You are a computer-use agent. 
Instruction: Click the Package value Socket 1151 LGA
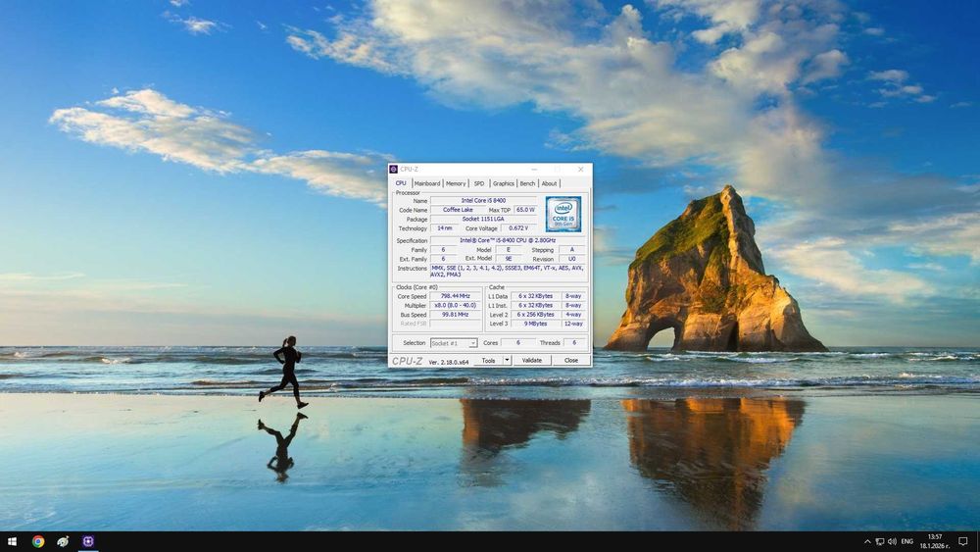pos(483,220)
